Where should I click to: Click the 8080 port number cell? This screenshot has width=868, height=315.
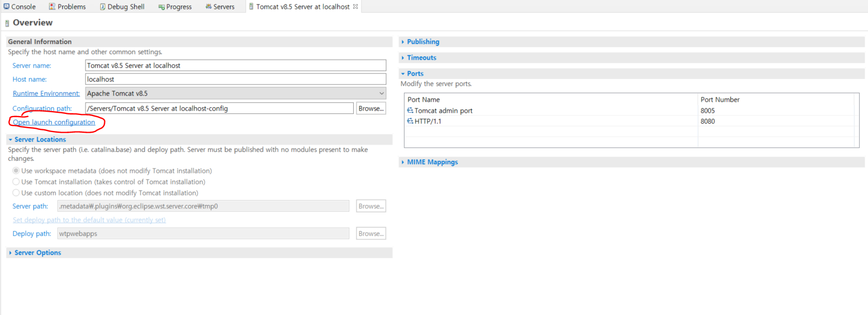(707, 121)
